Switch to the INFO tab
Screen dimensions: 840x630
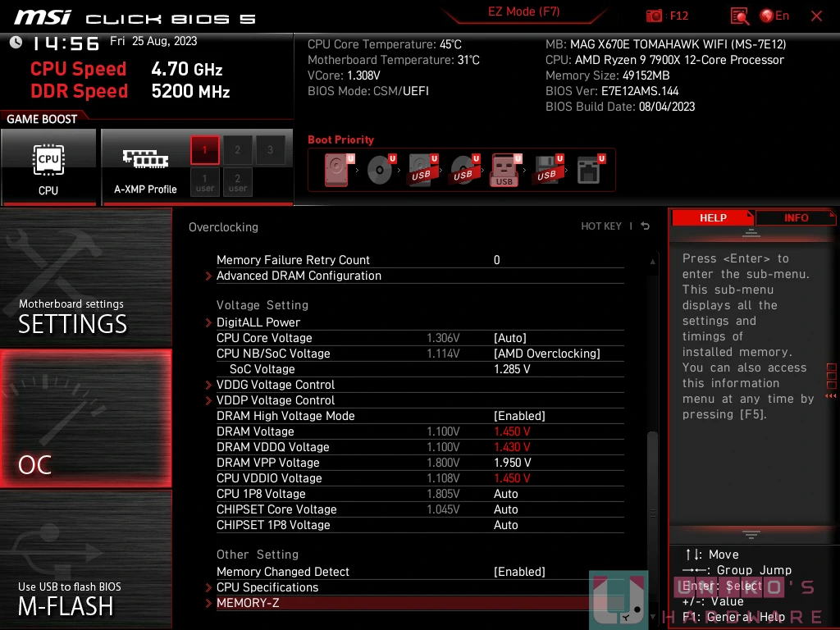click(796, 218)
